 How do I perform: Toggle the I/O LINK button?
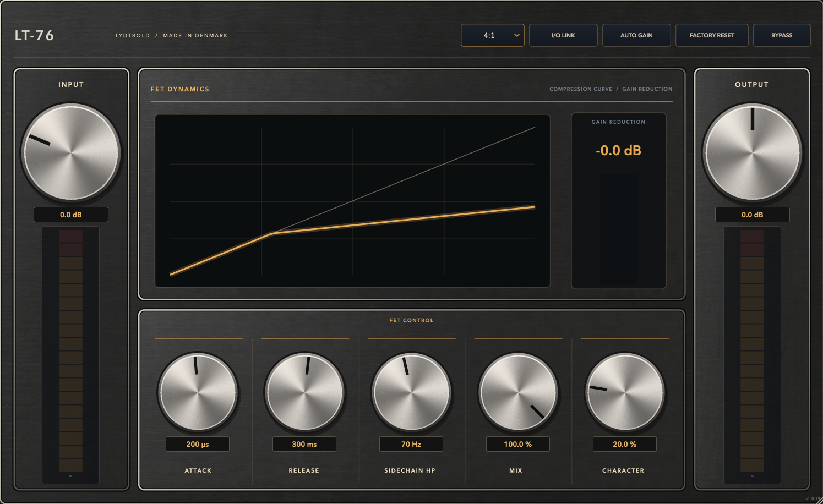563,35
